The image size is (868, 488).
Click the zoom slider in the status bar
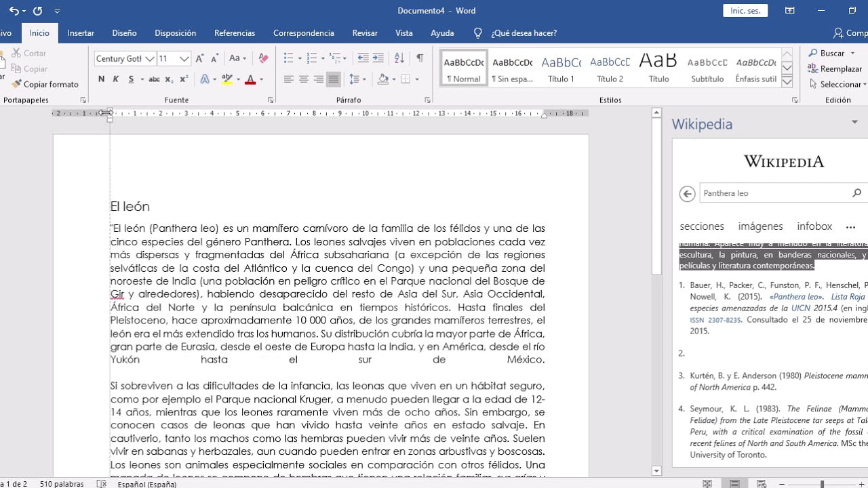tap(822, 484)
